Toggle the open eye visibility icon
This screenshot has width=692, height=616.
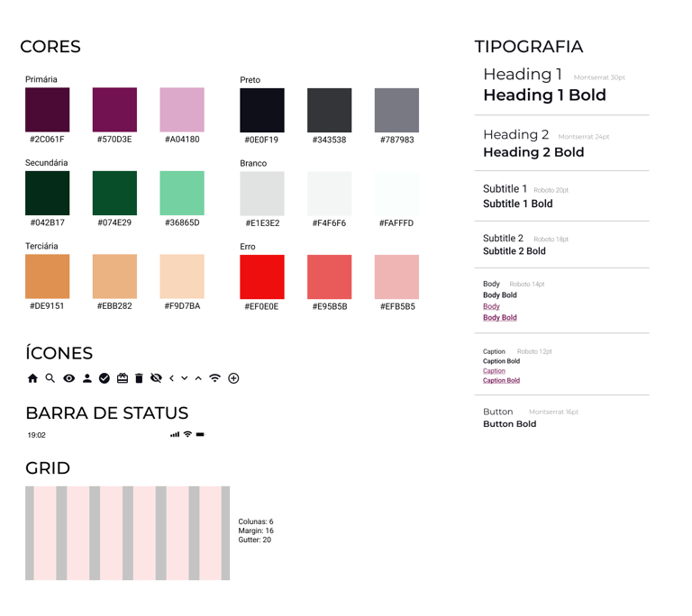pyautogui.click(x=68, y=378)
